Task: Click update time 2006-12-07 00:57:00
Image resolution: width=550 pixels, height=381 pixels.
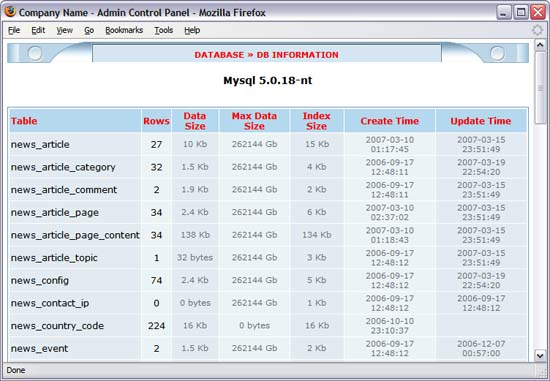Action: [x=481, y=348]
